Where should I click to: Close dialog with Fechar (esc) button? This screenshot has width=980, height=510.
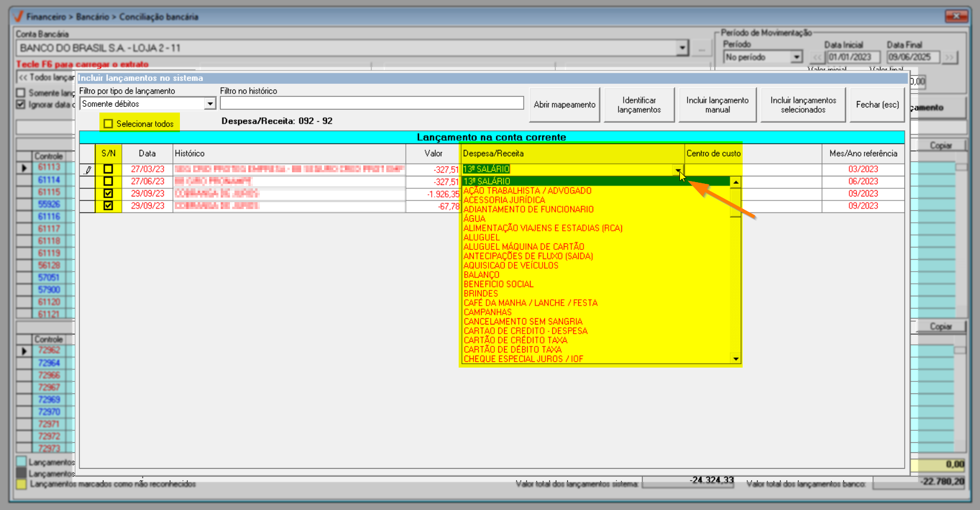pos(877,105)
